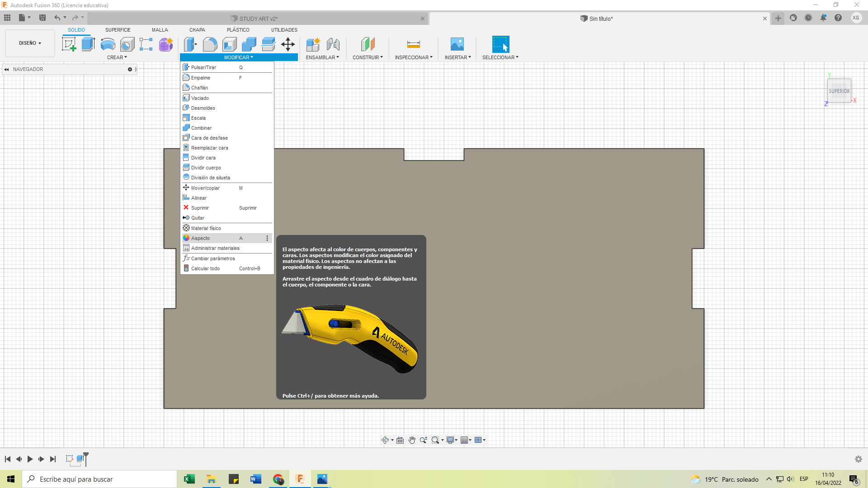The image size is (868, 488).
Task: Click the Redo arrow
Action: (75, 18)
